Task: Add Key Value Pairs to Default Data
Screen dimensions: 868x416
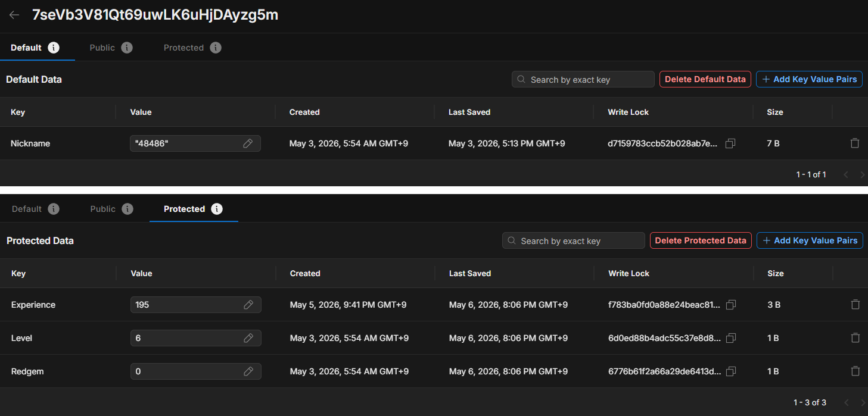Action: pos(810,79)
